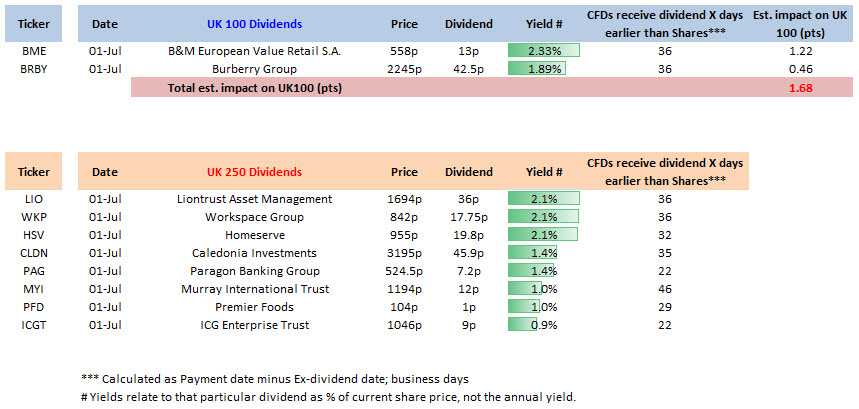Select the 1.22 impact value
This screenshot has height=409, width=859.
tap(800, 51)
